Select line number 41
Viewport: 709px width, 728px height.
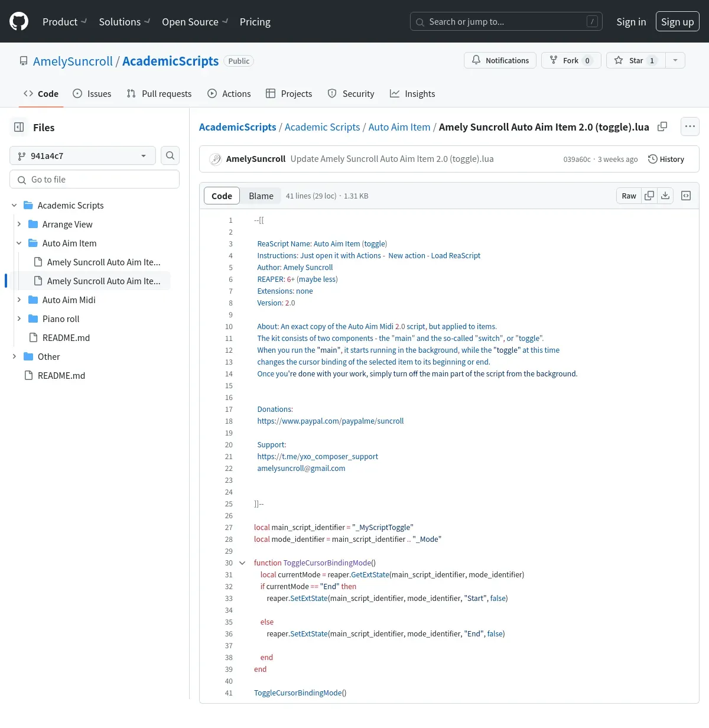(x=229, y=693)
